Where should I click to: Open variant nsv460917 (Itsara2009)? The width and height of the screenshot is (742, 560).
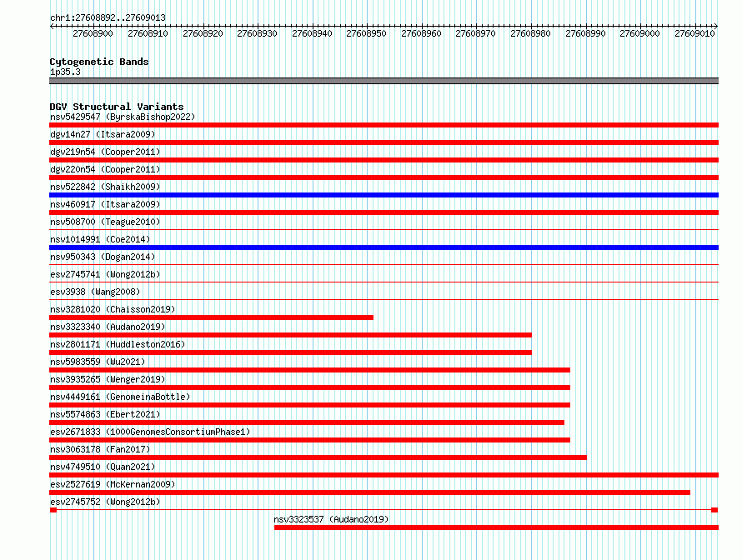click(x=105, y=204)
